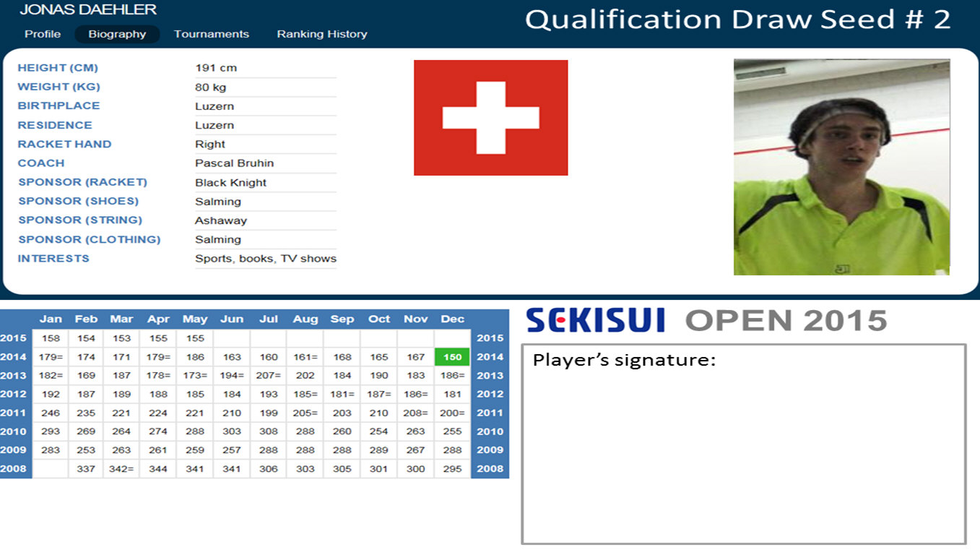Click inside the player's signature box
Screen dimensions: 980x550
(x=743, y=455)
